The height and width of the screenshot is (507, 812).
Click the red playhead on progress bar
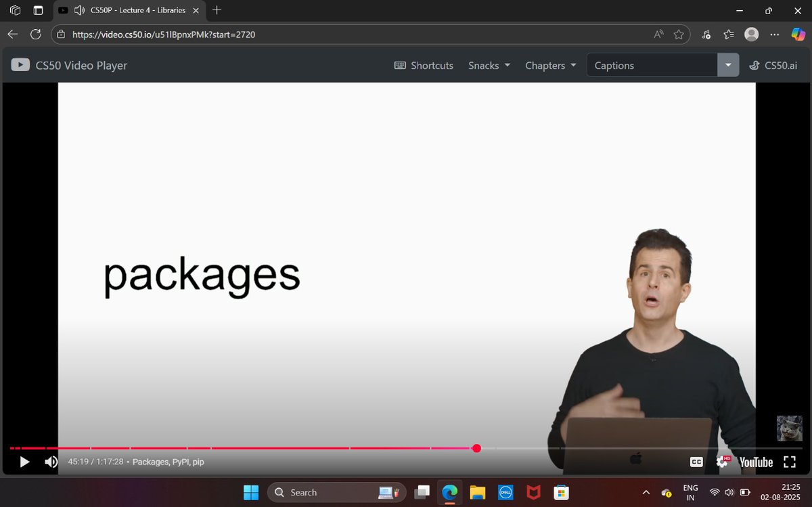click(x=476, y=448)
